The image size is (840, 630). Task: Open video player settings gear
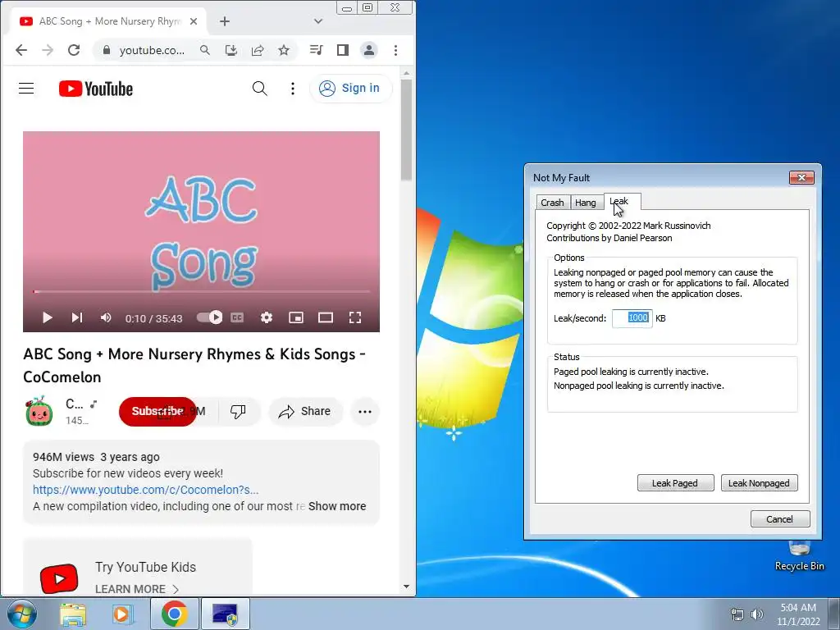pyautogui.click(x=267, y=317)
